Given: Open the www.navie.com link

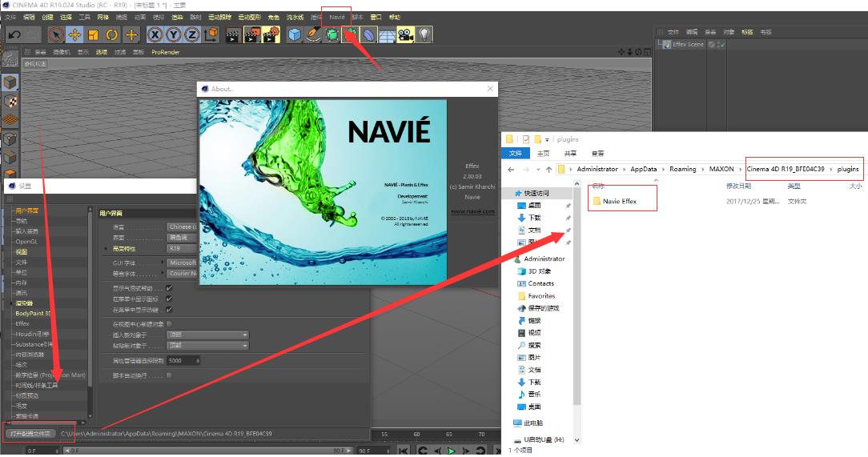Looking at the screenshot, I should 472,212.
